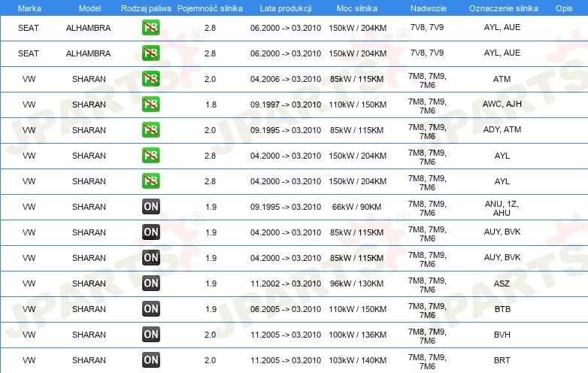Click the Marka column header
This screenshot has width=588, height=373.
pos(29,8)
